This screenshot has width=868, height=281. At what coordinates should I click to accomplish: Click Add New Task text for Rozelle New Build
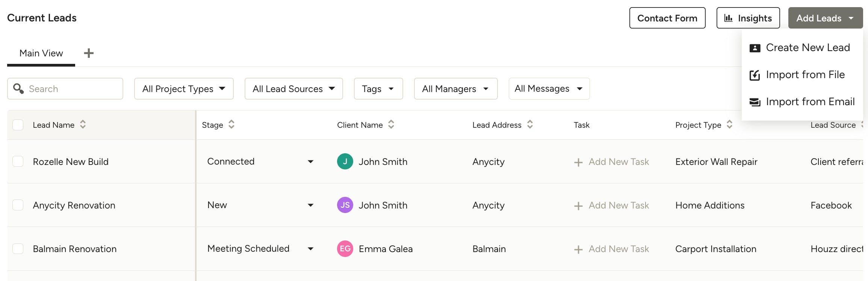618,162
